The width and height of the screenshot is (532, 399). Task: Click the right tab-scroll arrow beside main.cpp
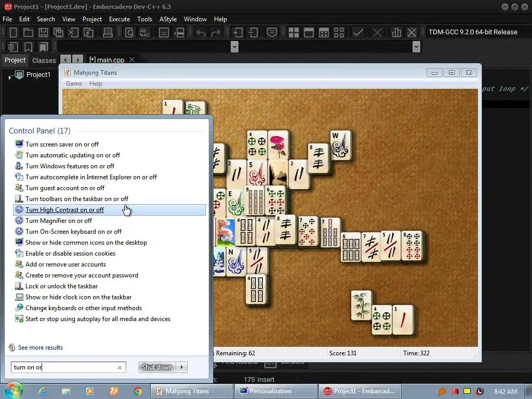click(x=78, y=60)
